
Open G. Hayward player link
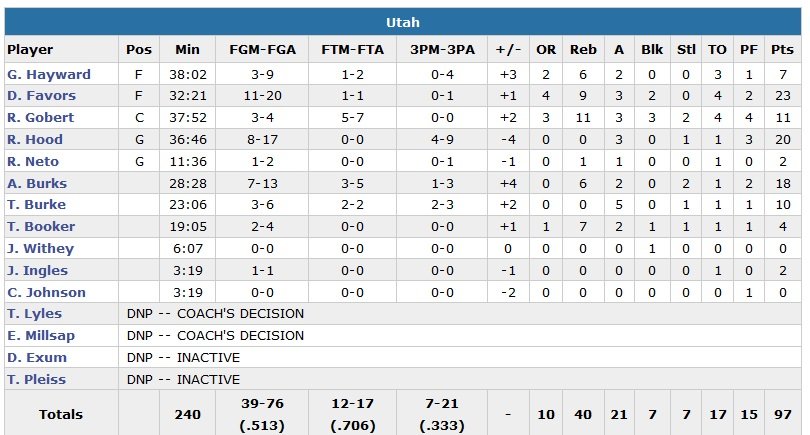point(49,74)
